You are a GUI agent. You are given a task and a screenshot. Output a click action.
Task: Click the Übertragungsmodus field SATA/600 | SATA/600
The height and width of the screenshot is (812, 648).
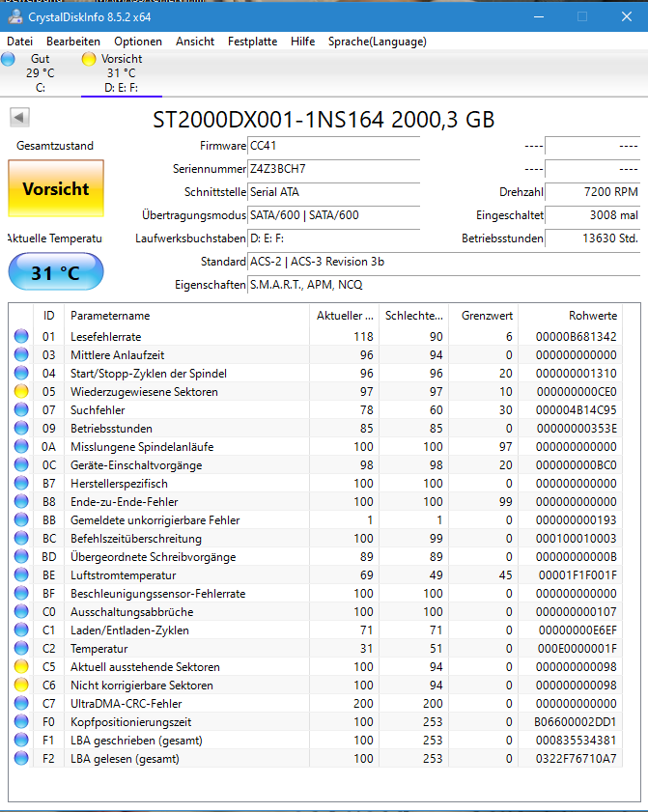pos(333,215)
